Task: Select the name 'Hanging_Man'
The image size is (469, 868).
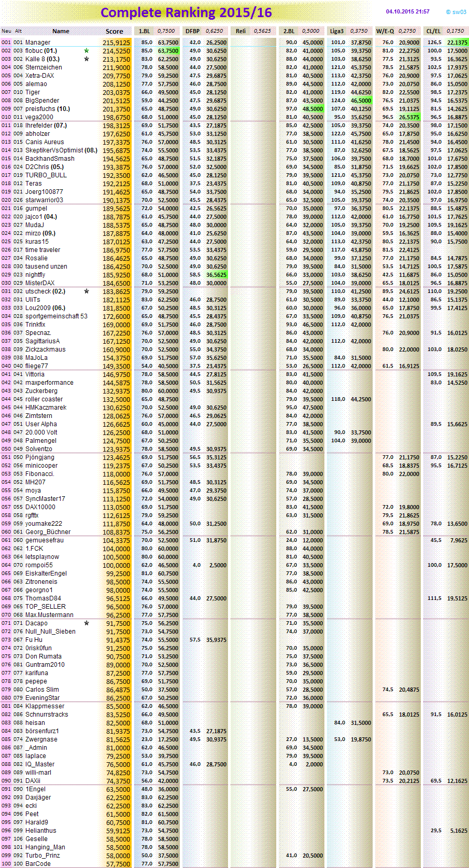Action: tap(45, 847)
